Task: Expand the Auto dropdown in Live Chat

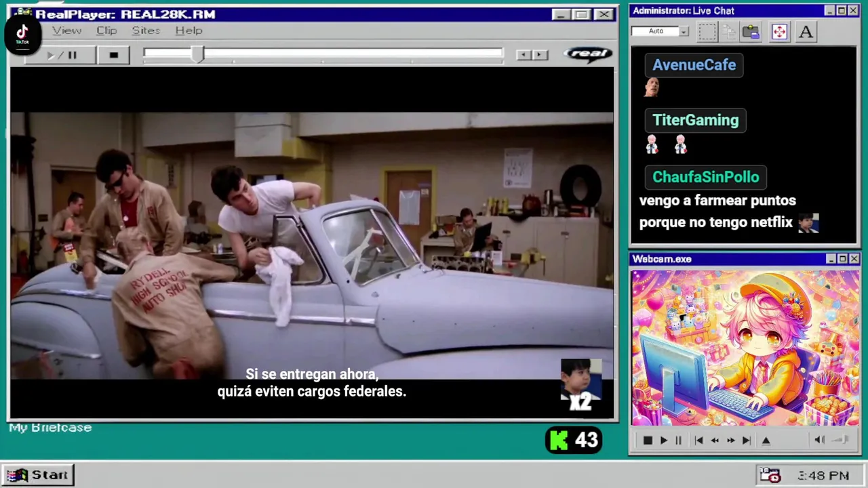Action: click(684, 31)
